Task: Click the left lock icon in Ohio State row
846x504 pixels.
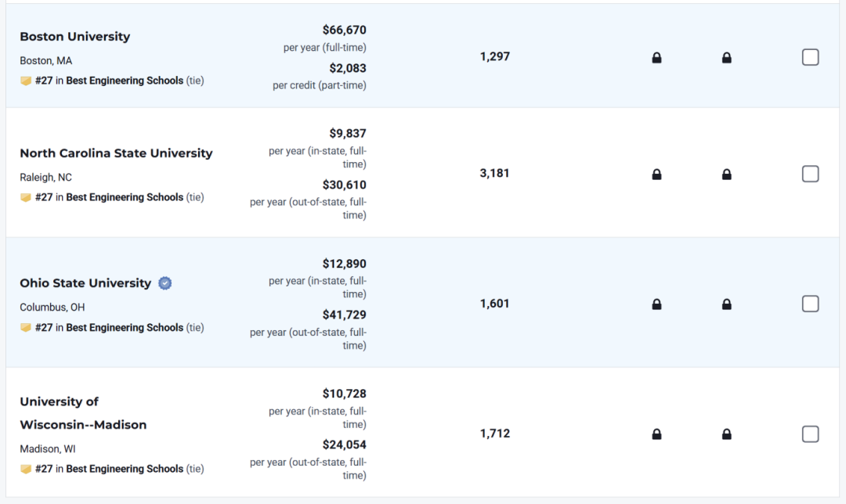Action: (x=656, y=304)
